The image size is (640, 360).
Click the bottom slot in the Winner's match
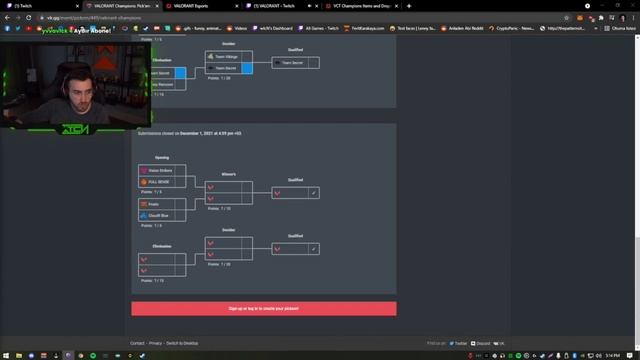(224, 198)
